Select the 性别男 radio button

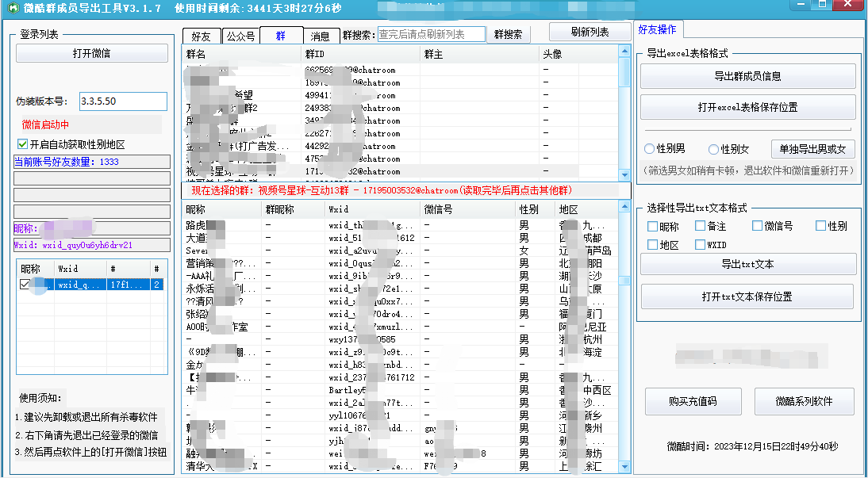coord(650,149)
